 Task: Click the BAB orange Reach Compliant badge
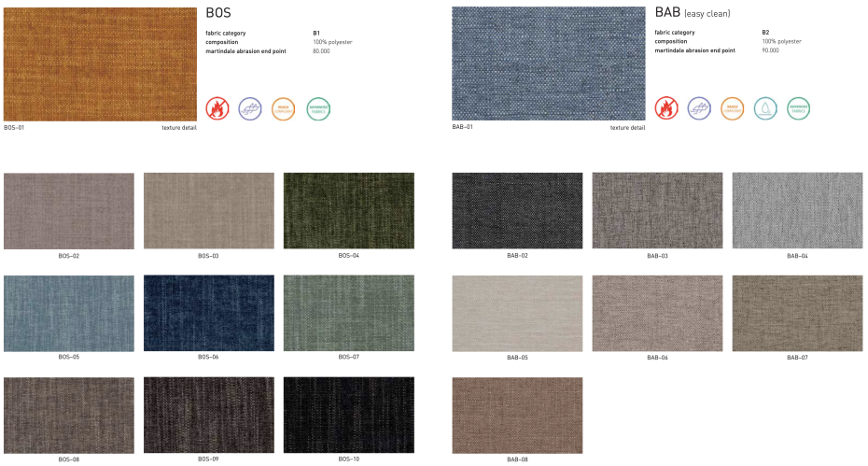click(733, 108)
